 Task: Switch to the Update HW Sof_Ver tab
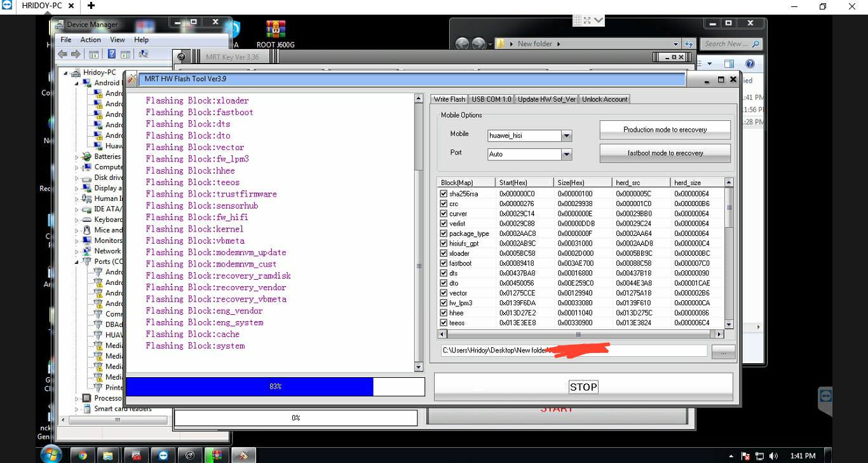click(546, 99)
